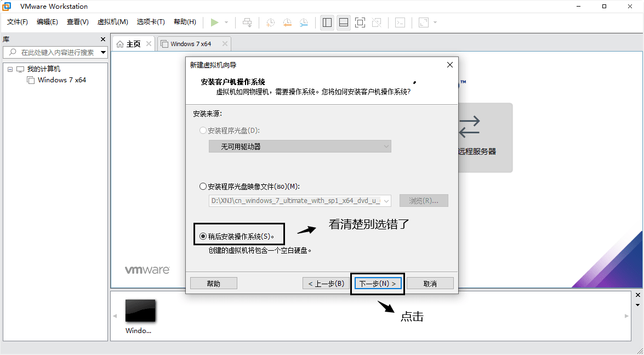The height and width of the screenshot is (355, 644).
Task: Open the 编辑(E) menu
Action: click(47, 22)
